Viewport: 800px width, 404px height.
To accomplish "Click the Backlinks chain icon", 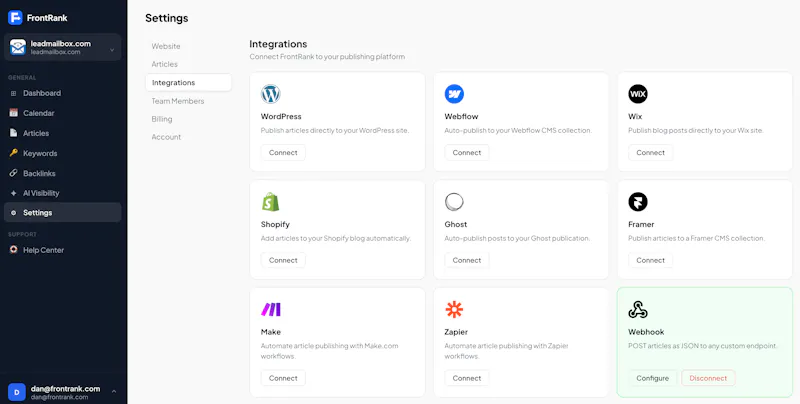I will 13,173.
